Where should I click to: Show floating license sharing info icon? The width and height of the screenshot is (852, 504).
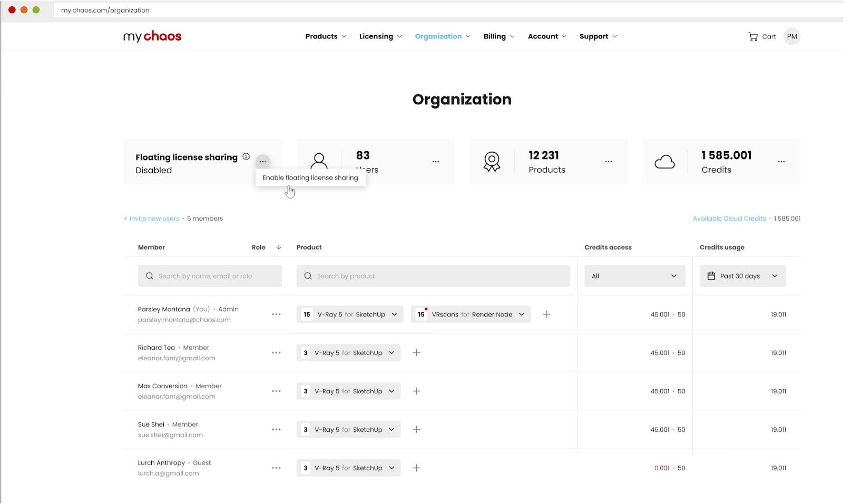coord(246,156)
